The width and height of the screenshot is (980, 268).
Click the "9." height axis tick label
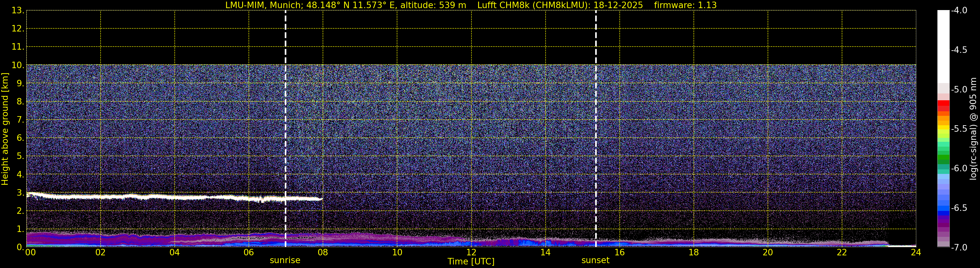click(20, 83)
